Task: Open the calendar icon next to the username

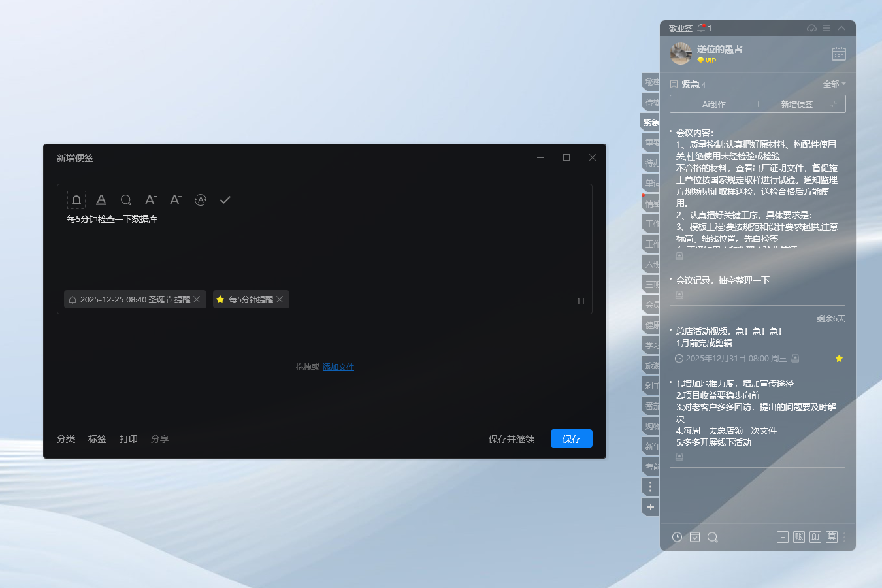Action: 839,54
